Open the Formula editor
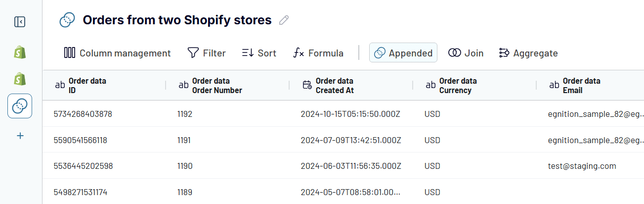 (318, 53)
